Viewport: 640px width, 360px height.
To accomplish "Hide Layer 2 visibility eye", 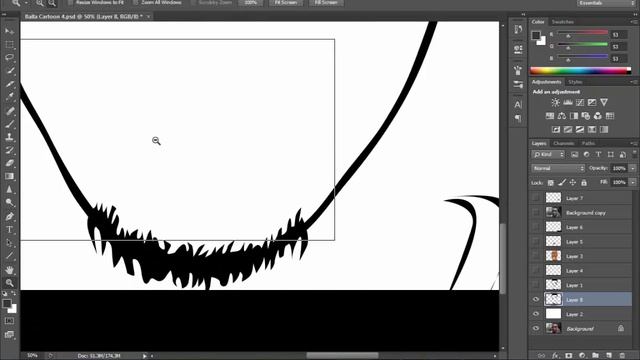I will pyautogui.click(x=536, y=314).
